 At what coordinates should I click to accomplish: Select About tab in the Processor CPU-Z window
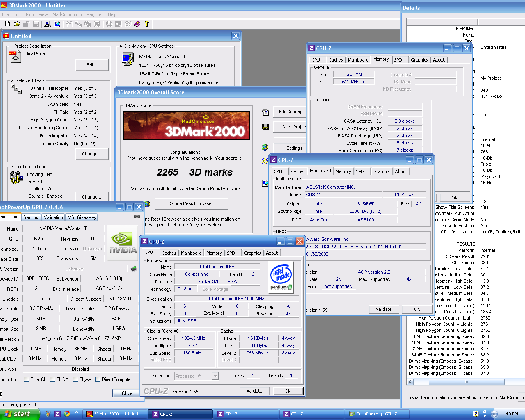pos(272,253)
